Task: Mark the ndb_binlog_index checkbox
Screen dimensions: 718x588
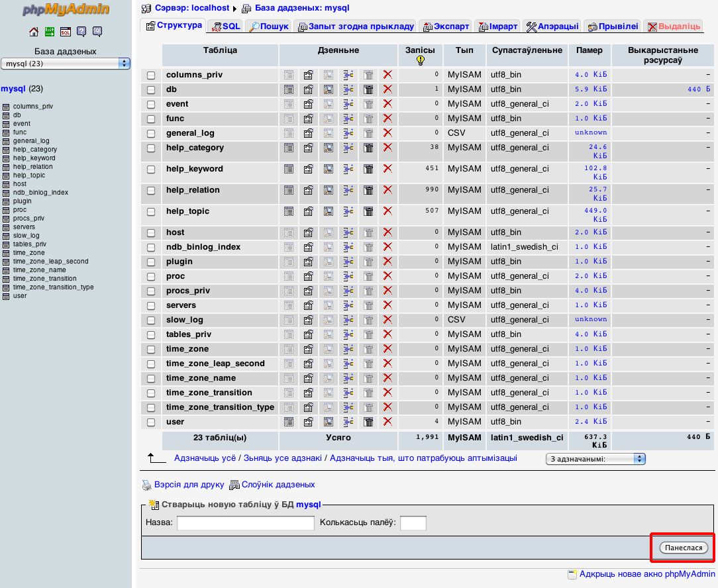Action: coord(151,248)
